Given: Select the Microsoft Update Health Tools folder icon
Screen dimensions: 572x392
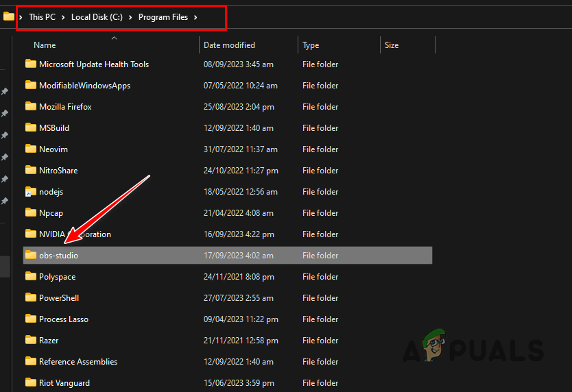Looking at the screenshot, I should [31, 64].
